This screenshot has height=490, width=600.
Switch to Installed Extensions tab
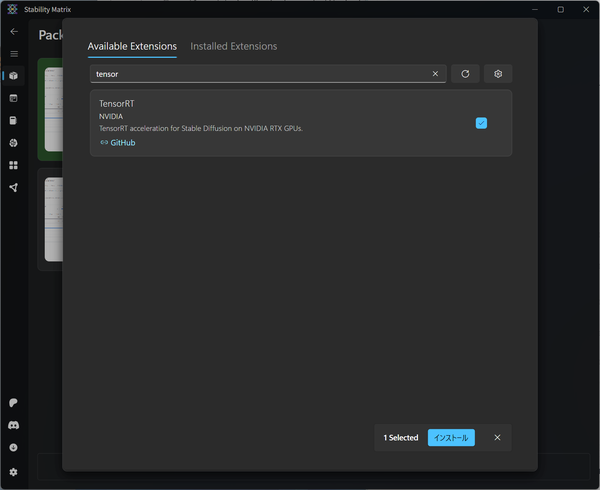pyautogui.click(x=234, y=46)
